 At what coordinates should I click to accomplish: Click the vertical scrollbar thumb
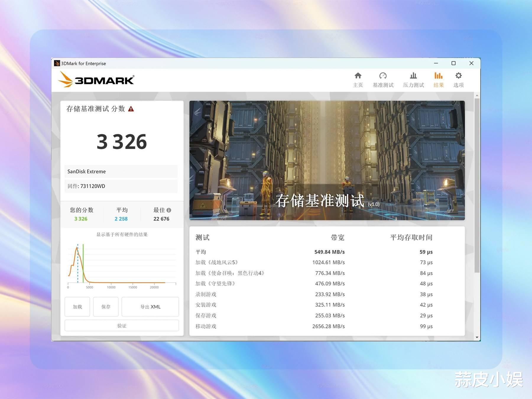click(477, 185)
